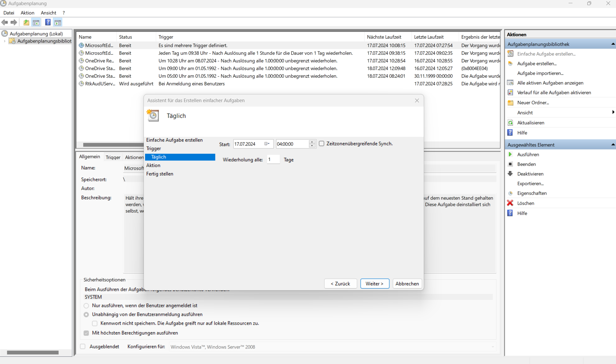Select 'Nur ausführen, wenn der Benutzer angemeldet ist'
616x364 pixels.
(86, 306)
